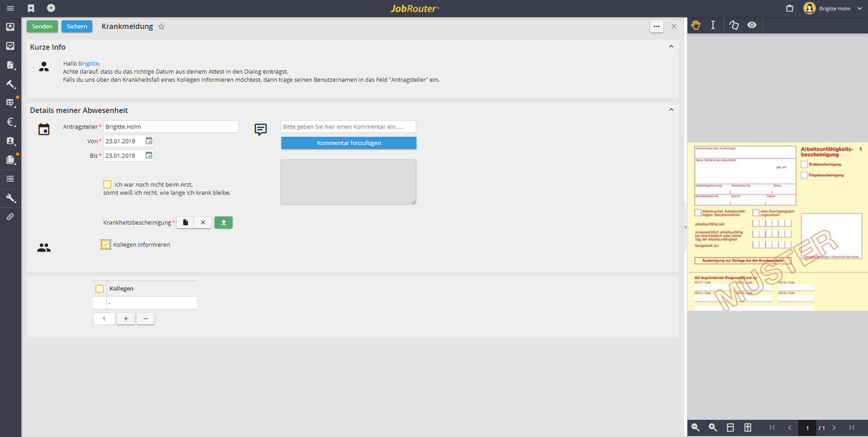Open the chain link icon in sidebar
Screen dimensions: 868x437
click(x=10, y=217)
